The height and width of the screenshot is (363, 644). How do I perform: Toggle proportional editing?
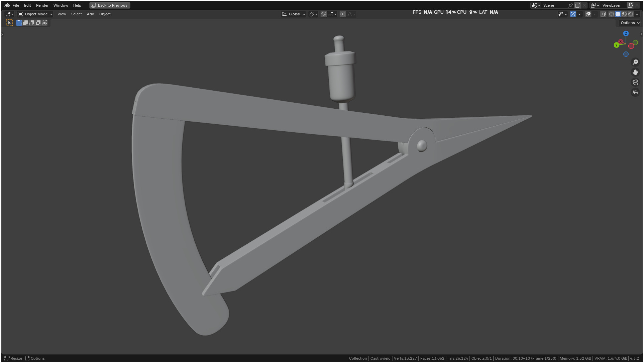343,14
